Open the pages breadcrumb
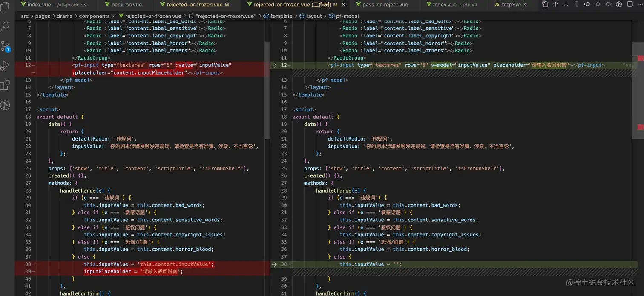The image size is (644, 296). tap(43, 16)
